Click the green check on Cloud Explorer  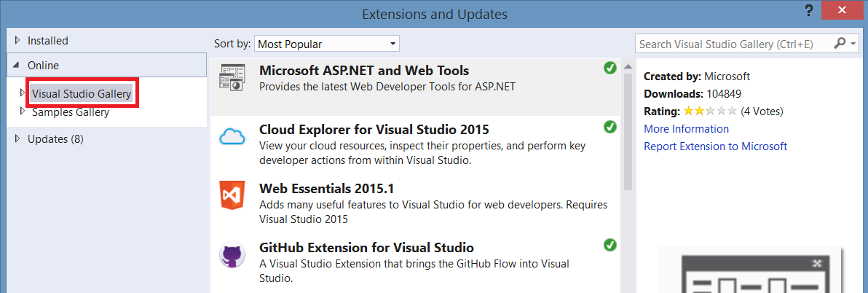(x=610, y=128)
